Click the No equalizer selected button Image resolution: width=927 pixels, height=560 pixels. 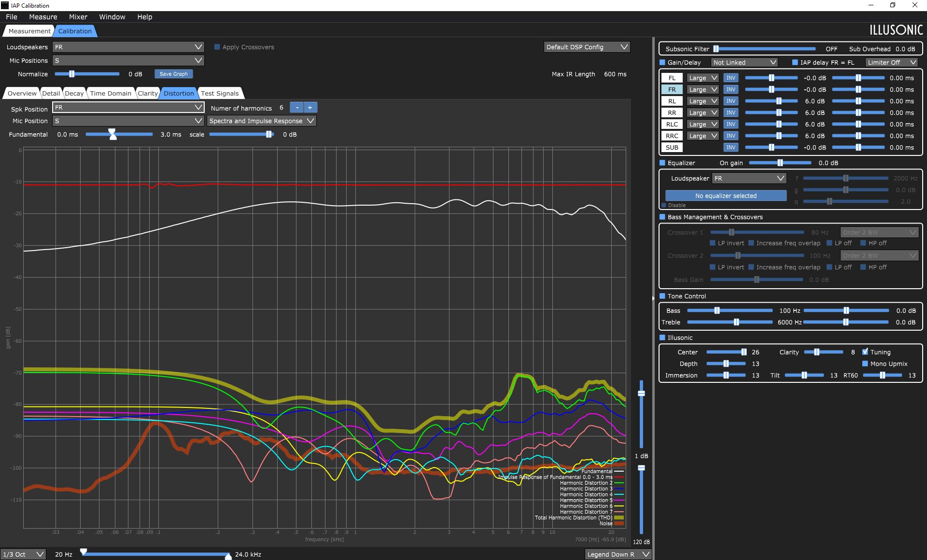[x=726, y=196]
